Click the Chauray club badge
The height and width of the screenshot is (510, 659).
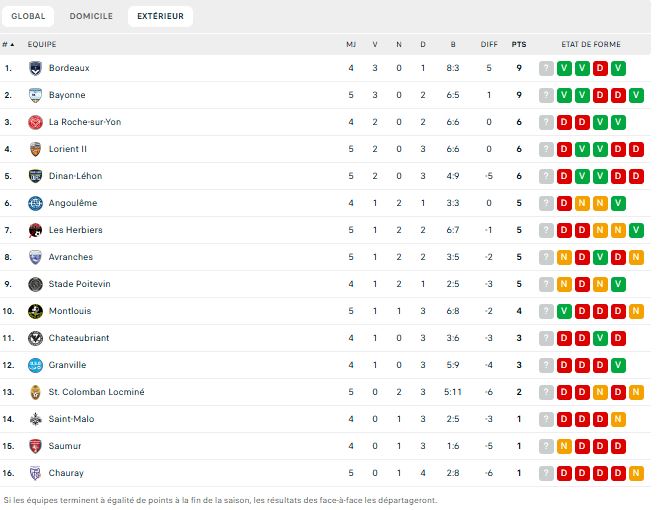click(35, 473)
